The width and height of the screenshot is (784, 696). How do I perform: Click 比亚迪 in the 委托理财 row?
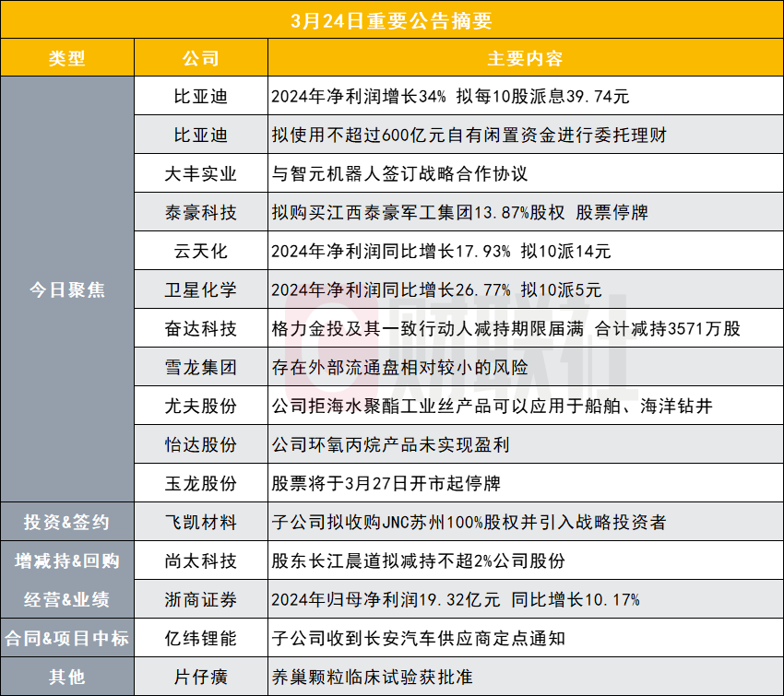tap(201, 135)
